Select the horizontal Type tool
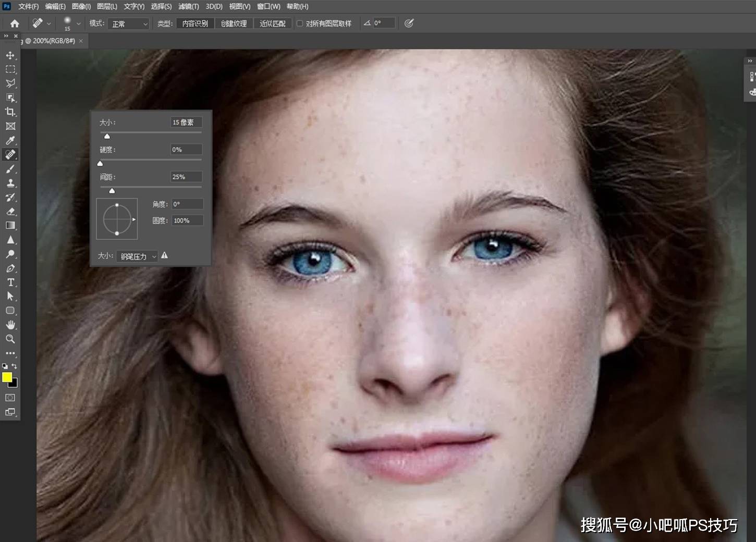 coord(10,282)
